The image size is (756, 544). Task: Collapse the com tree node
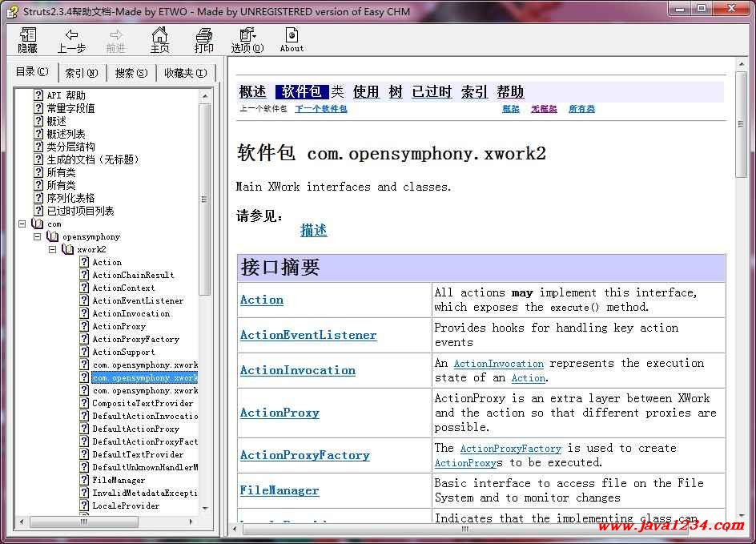[22, 224]
